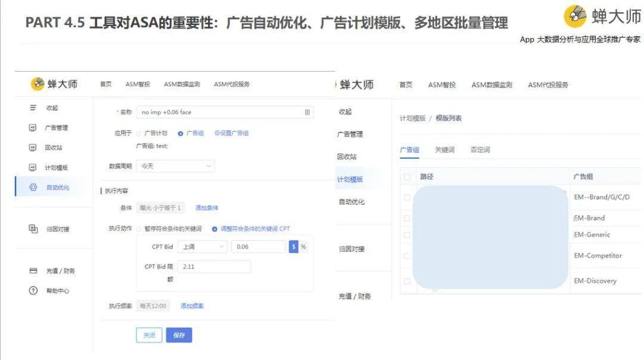
Task: Open 首页 in the left panel top menu
Action: (x=106, y=84)
